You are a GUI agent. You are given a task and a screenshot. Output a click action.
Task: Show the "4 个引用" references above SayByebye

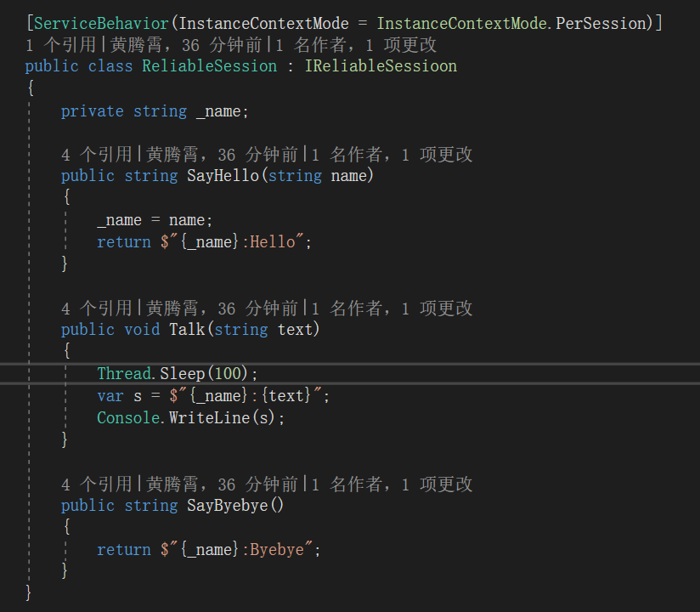(x=97, y=484)
